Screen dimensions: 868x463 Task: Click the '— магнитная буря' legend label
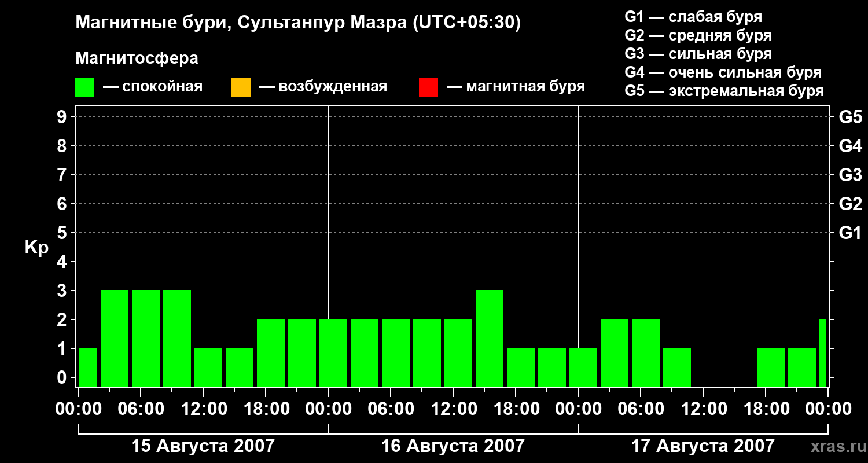[x=516, y=87]
